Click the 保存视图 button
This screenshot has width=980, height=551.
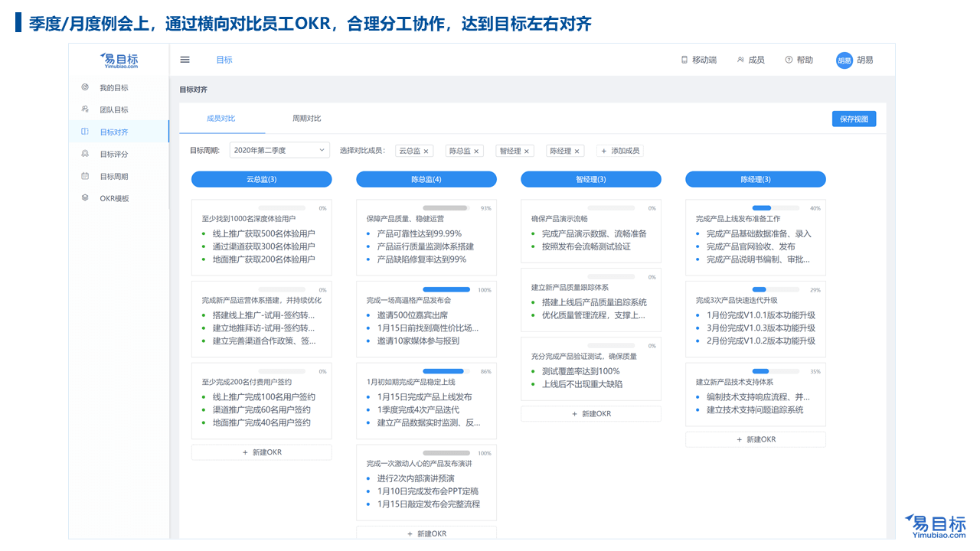854,119
